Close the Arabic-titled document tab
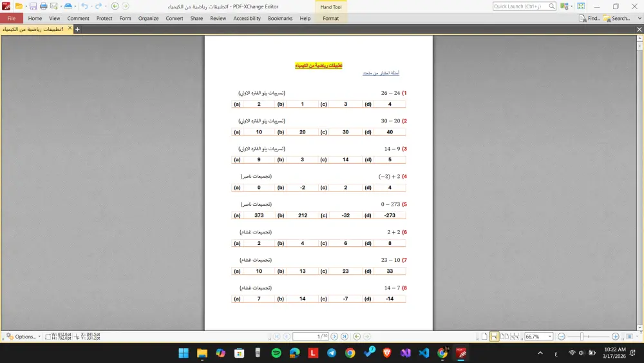This screenshot has height=363, width=644. (x=70, y=28)
